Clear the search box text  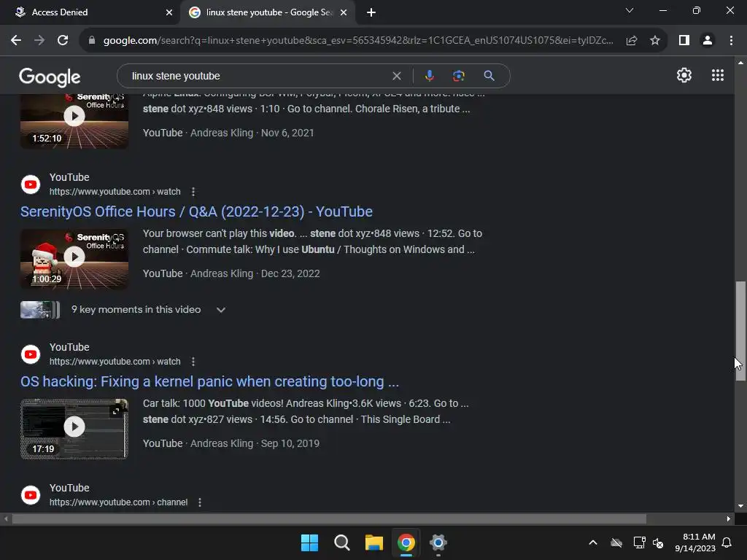(396, 76)
